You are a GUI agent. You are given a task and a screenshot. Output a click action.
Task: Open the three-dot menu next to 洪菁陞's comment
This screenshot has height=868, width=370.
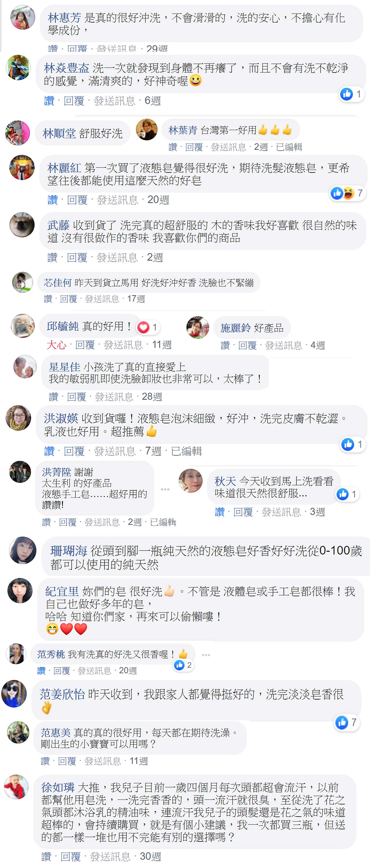coord(165,489)
